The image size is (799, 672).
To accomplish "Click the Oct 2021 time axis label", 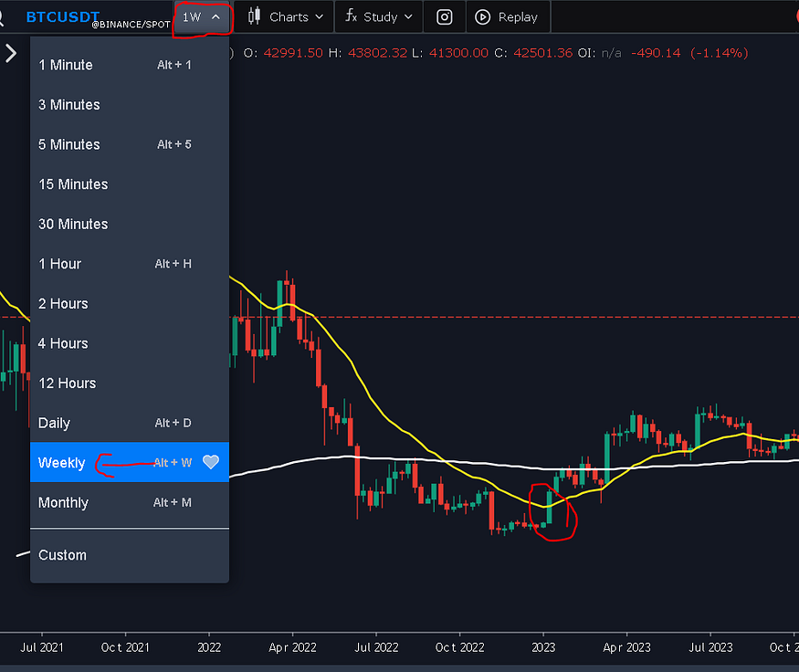I will (125, 647).
